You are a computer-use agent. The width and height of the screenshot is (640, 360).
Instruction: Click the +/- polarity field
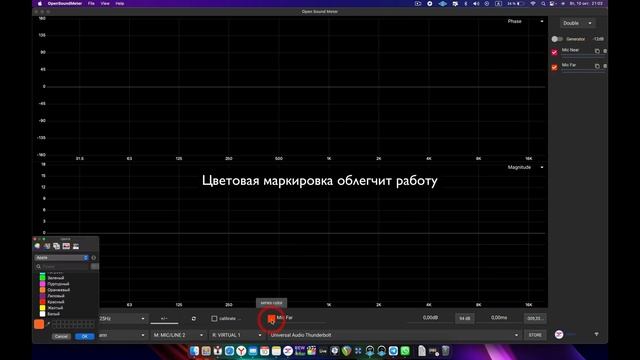(x=164, y=318)
